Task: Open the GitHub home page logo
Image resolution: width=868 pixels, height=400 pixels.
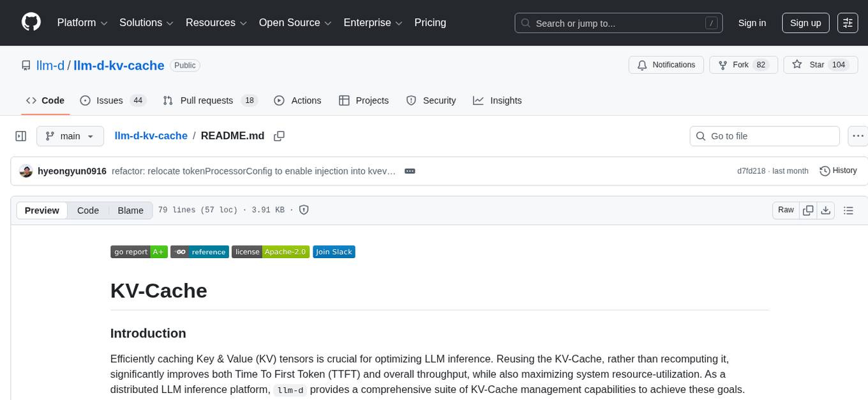Action: (31, 22)
